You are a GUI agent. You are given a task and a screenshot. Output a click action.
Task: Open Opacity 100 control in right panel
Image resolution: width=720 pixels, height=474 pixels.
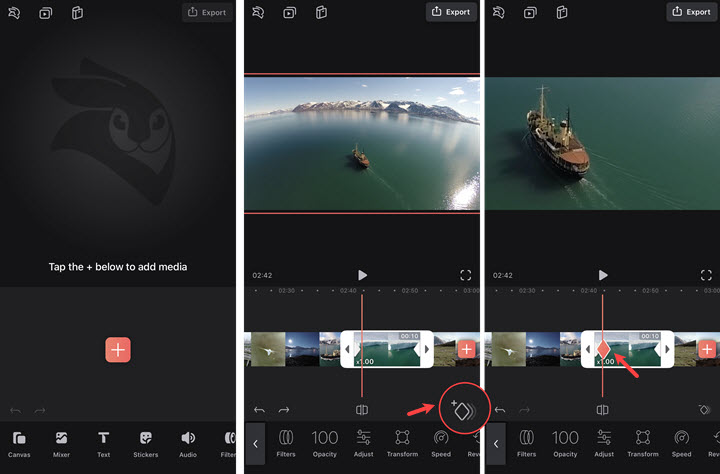[x=565, y=444]
